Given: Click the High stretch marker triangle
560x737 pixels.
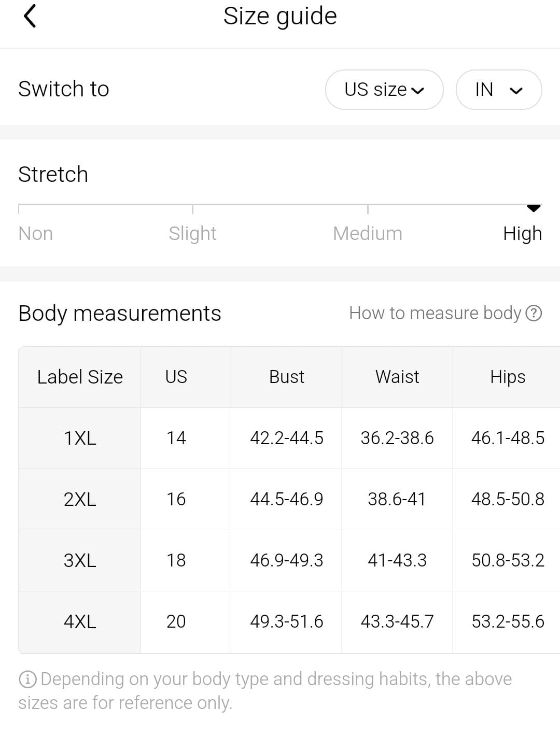Looking at the screenshot, I should [x=534, y=208].
